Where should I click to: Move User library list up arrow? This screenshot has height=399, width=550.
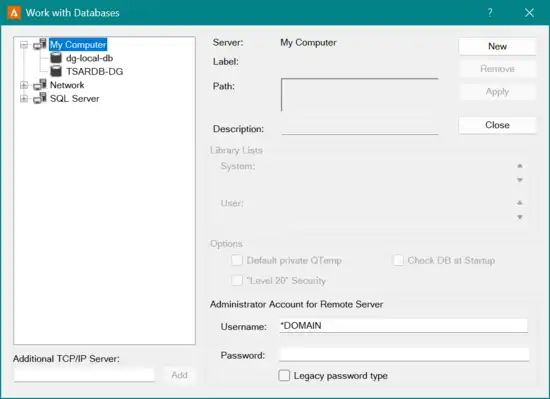pyautogui.click(x=520, y=203)
